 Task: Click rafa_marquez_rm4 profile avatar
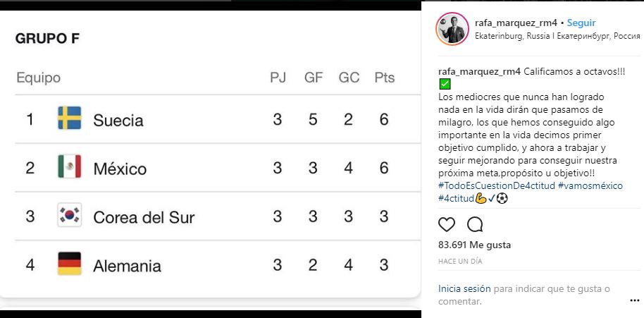[452, 29]
